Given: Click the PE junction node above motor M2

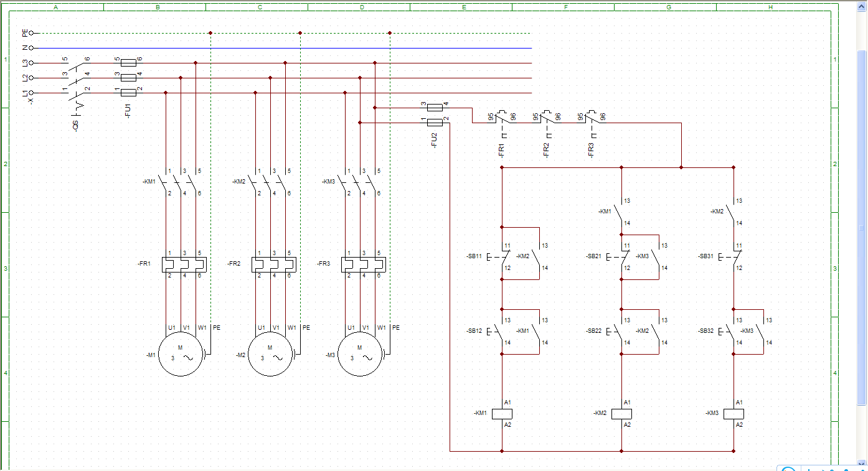Looking at the screenshot, I should (300, 33).
